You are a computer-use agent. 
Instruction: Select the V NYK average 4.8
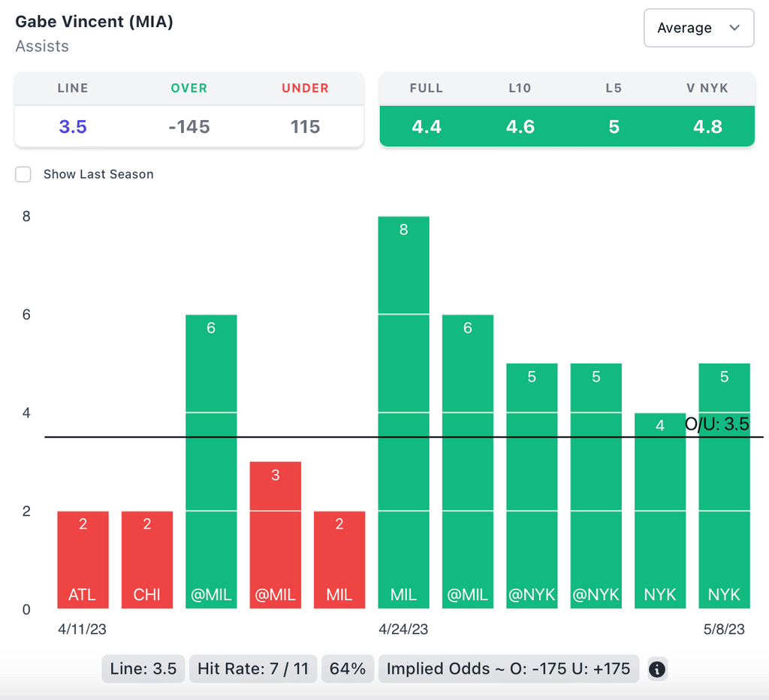click(707, 127)
